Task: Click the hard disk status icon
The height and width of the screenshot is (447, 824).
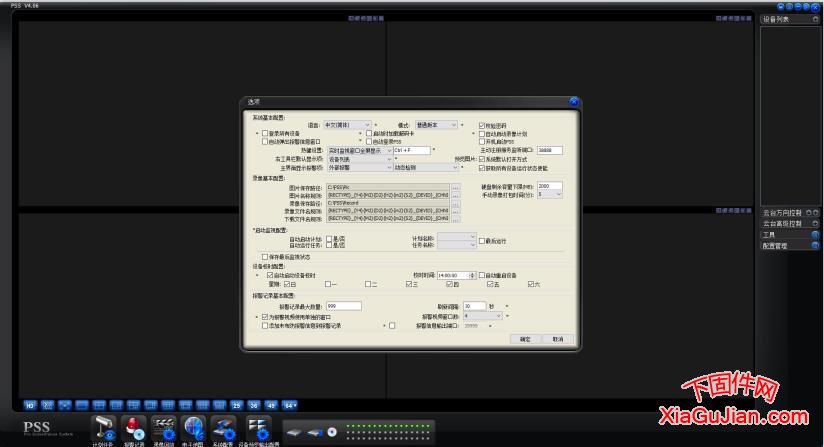Action: point(294,432)
